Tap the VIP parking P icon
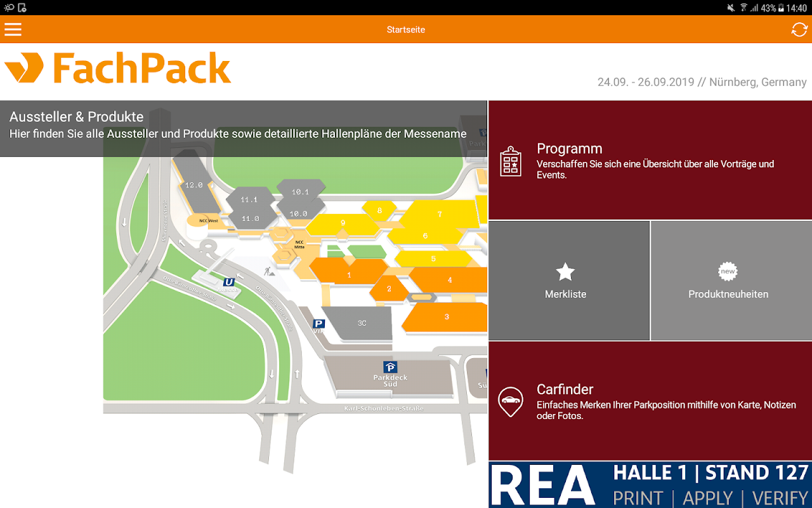This screenshot has width=812, height=508. click(319, 324)
